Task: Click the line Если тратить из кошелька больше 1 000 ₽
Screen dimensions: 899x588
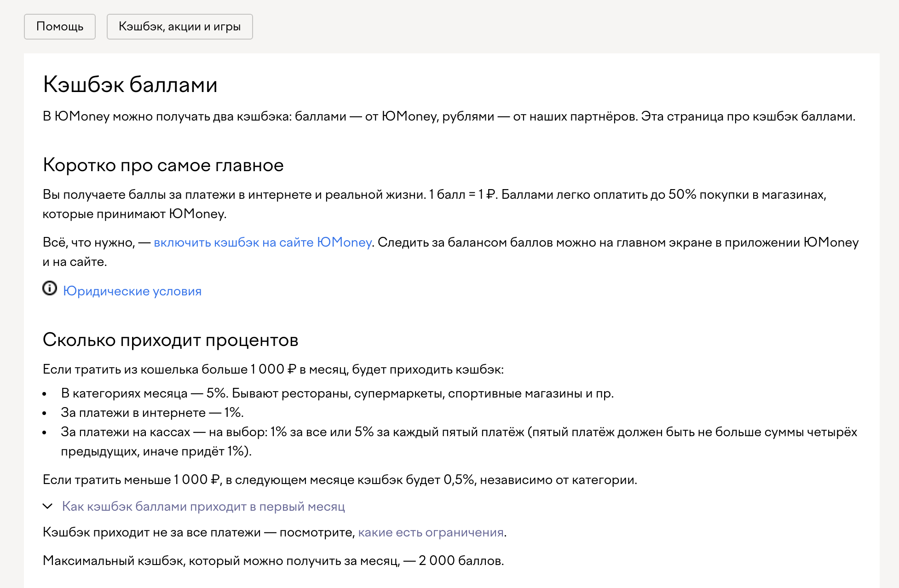Action: pyautogui.click(x=273, y=369)
